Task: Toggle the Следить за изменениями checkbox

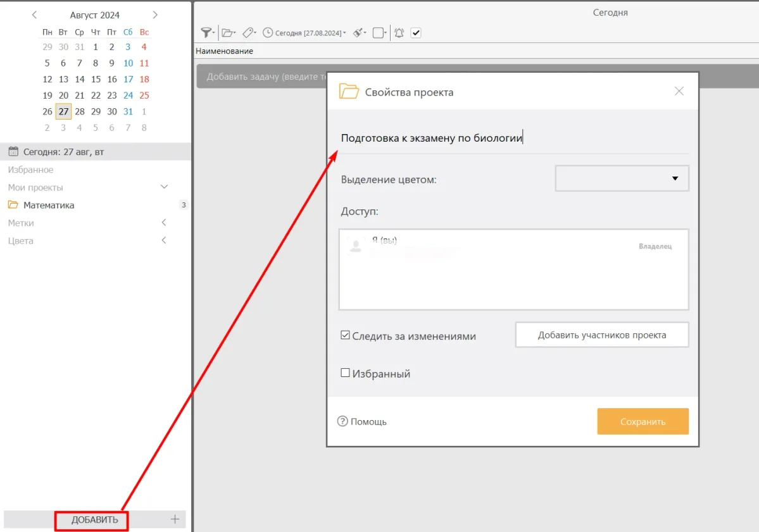Action: (346, 335)
